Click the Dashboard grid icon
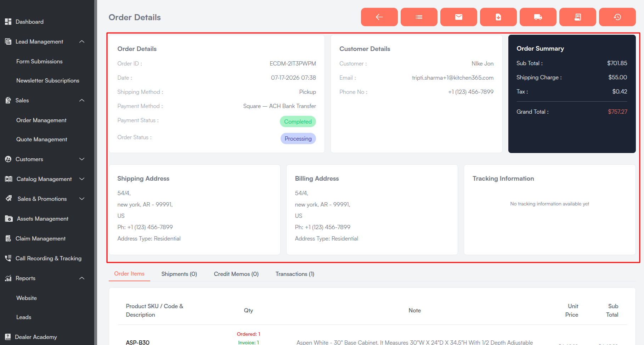 click(x=8, y=22)
